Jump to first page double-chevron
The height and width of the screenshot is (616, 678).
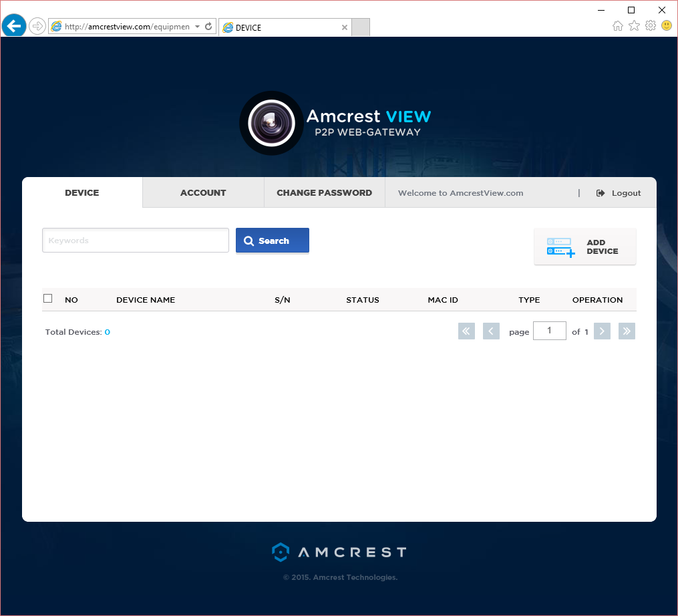[x=466, y=331]
